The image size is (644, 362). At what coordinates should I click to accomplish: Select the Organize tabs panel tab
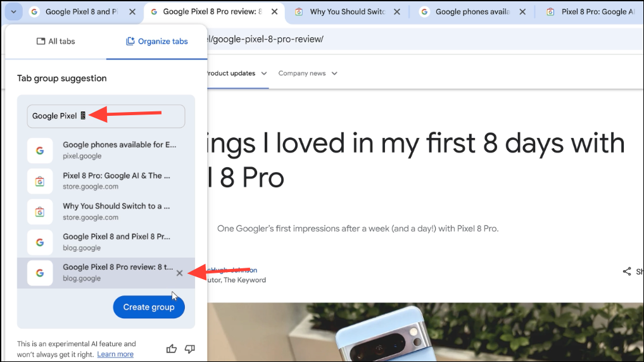[156, 42]
